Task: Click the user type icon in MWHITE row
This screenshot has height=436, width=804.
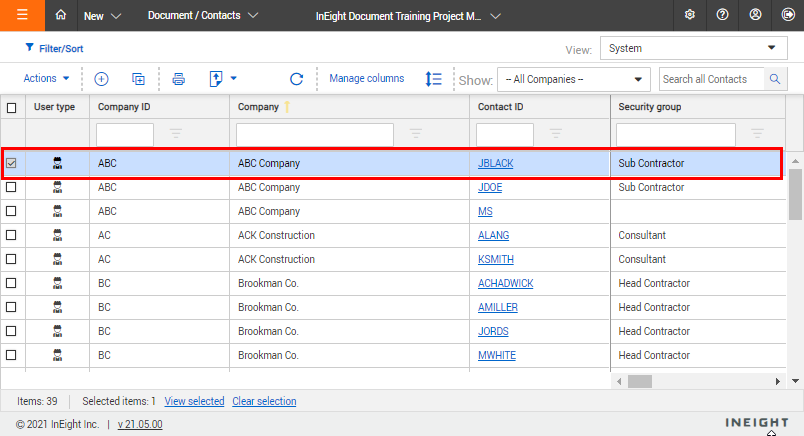Action: point(57,355)
